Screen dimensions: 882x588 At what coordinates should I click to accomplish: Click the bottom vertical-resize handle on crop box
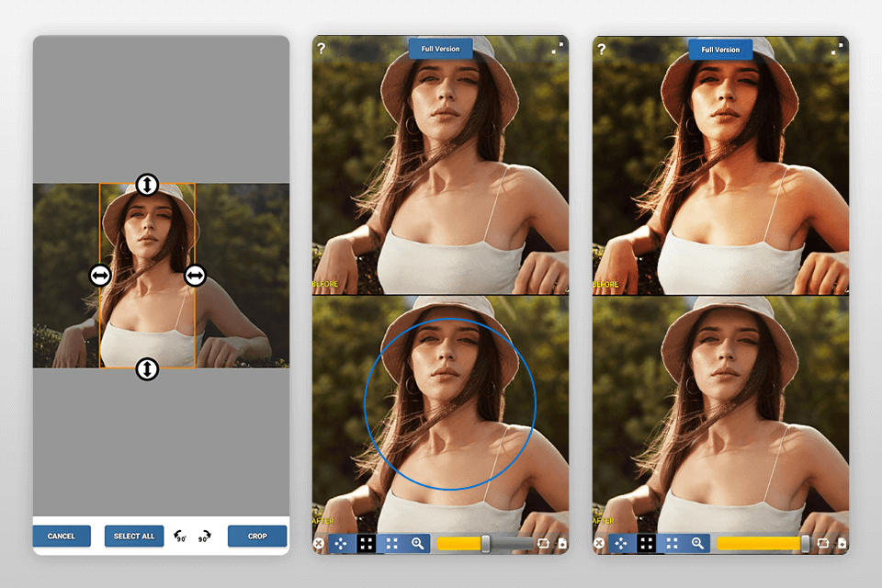[147, 369]
